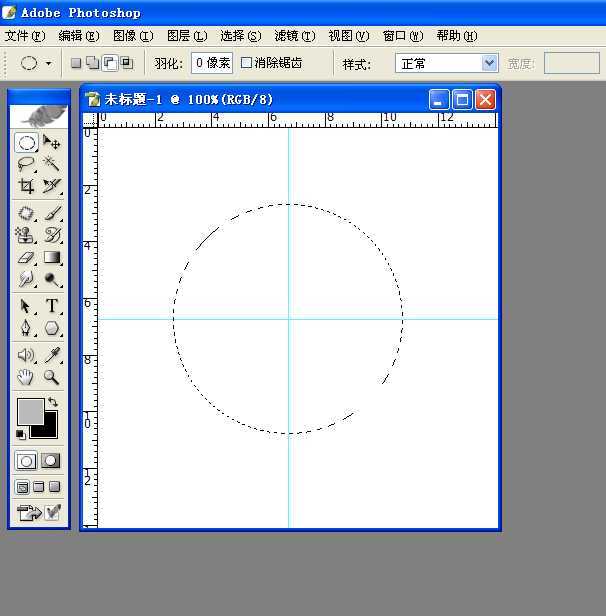Open the 文件 menu

(x=24, y=36)
